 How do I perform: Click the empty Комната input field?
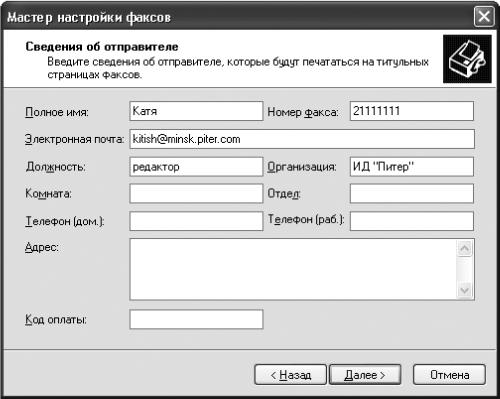(x=196, y=193)
